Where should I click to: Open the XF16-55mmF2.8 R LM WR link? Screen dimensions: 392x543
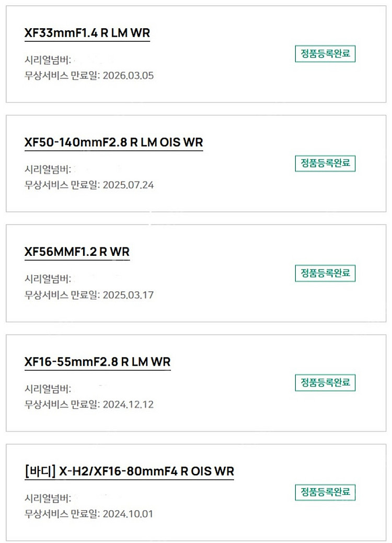point(97,362)
